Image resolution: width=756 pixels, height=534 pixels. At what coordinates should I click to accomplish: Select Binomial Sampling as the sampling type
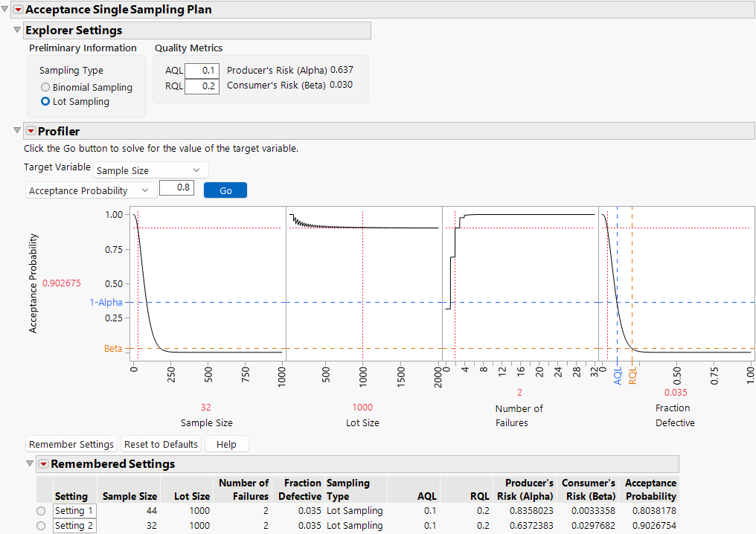point(45,87)
